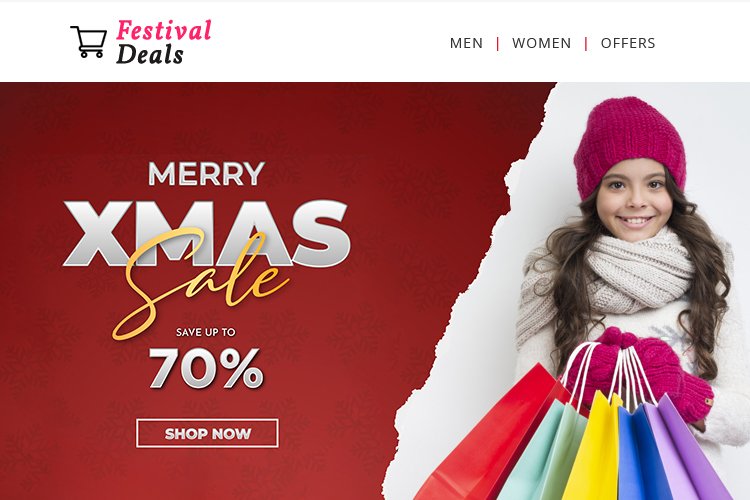Go to the WOMEN section
Viewport: 750px width, 500px height.
coord(541,43)
